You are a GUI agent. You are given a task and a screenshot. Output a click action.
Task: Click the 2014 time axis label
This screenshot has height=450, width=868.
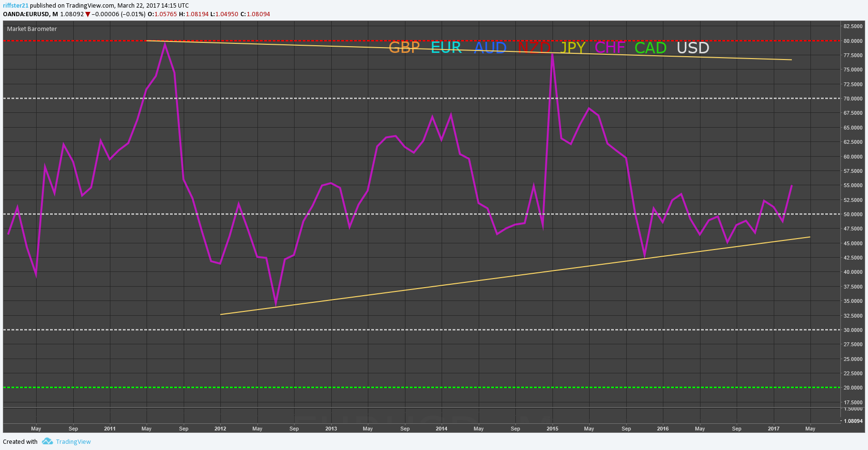pyautogui.click(x=442, y=429)
